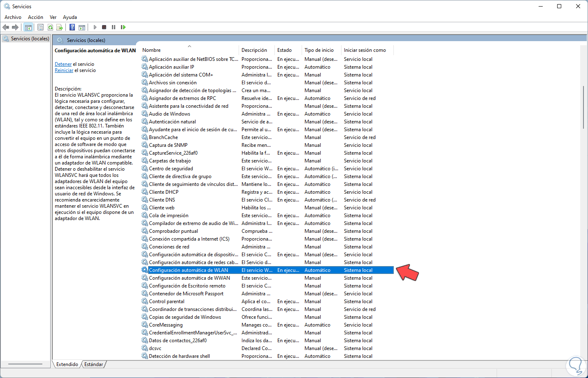The width and height of the screenshot is (588, 378).
Task: Select Conexión compartida a Internet (ICS)
Action: pyautogui.click(x=267, y=239)
